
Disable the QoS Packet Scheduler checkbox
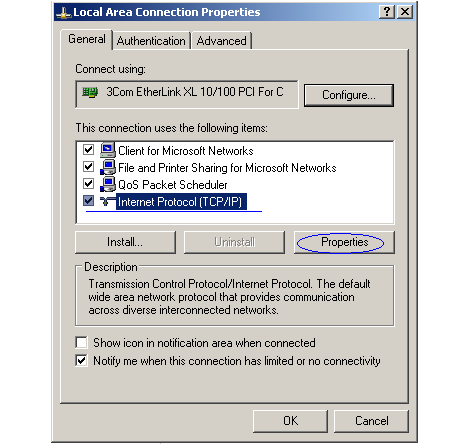coord(88,183)
